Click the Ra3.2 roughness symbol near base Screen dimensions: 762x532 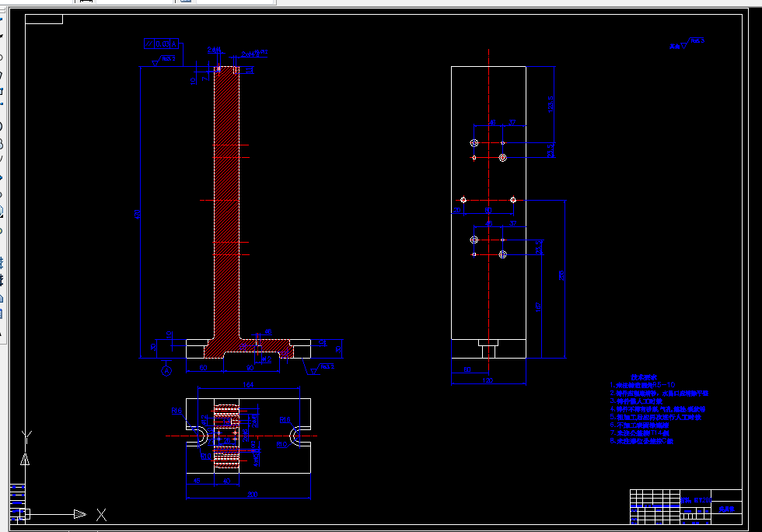[322, 369]
